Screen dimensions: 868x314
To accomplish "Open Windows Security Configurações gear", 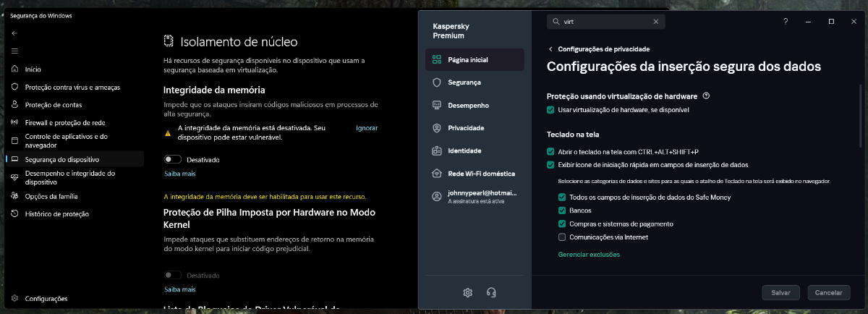I will [x=14, y=298].
